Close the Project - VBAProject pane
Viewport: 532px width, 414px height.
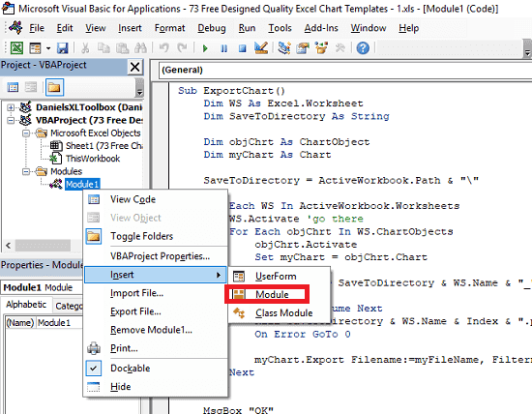135,67
